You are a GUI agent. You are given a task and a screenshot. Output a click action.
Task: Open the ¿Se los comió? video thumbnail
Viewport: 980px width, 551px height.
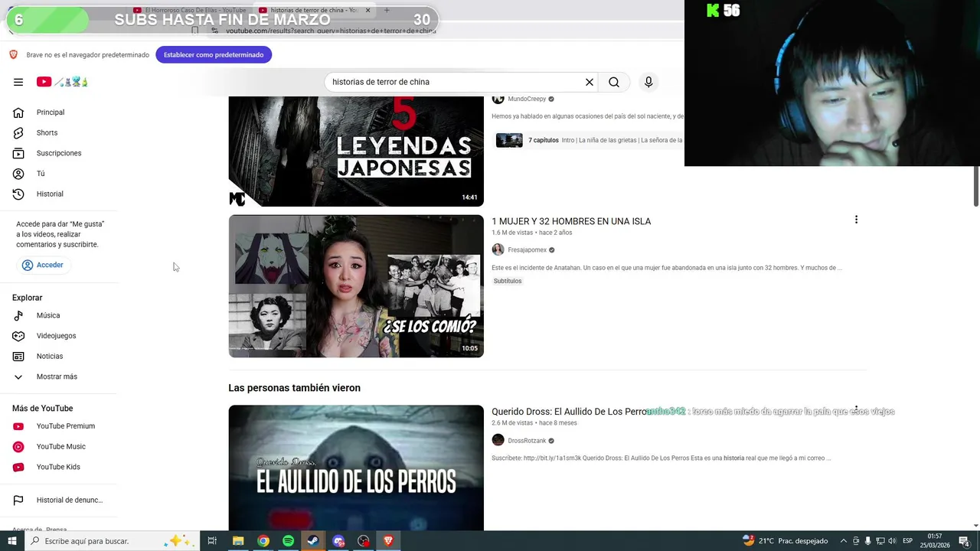[x=356, y=286]
